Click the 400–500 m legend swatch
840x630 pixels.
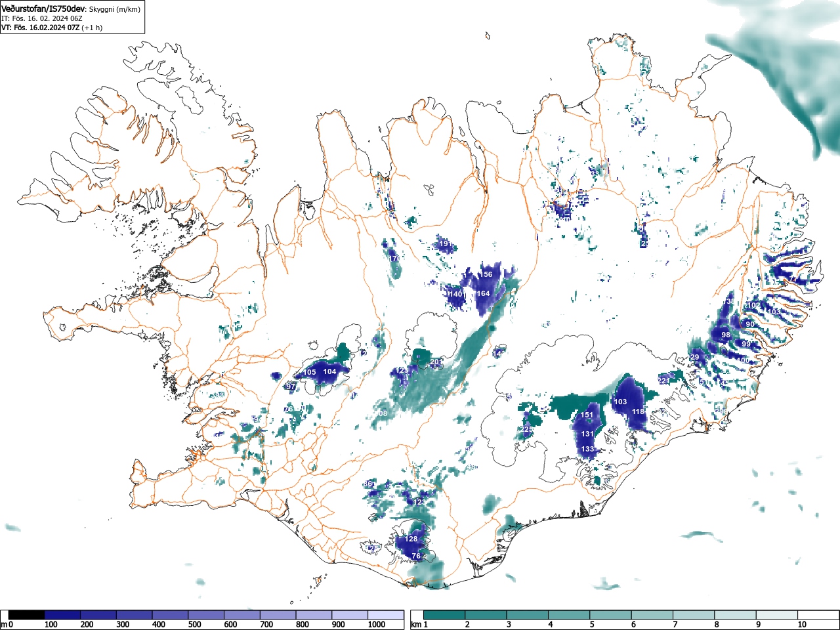click(170, 615)
